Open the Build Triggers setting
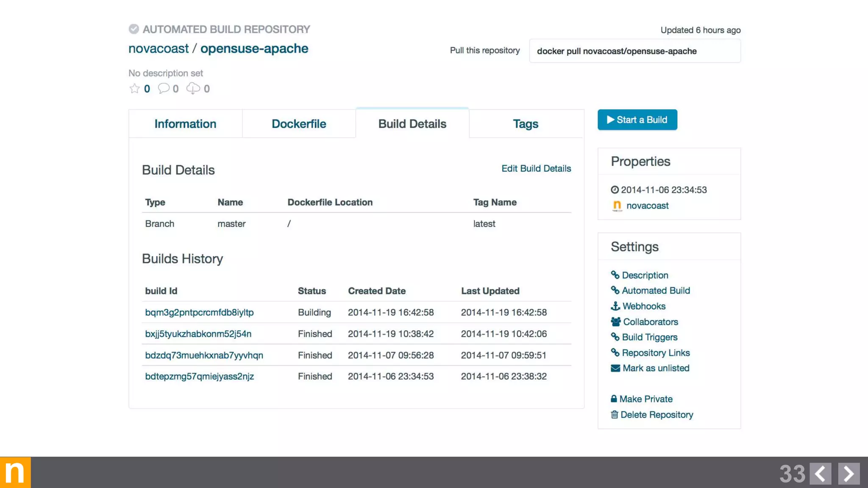Viewport: 868px width, 488px height. [649, 337]
